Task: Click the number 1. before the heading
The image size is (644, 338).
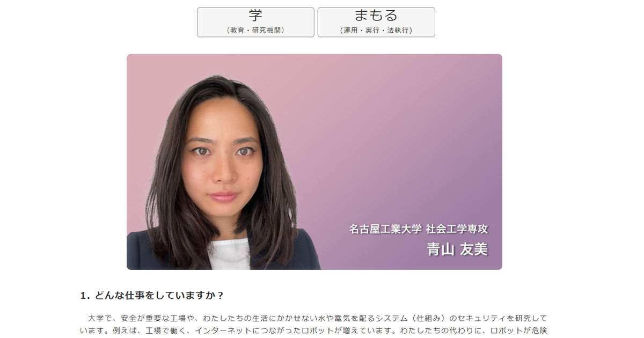Action: click(x=85, y=296)
